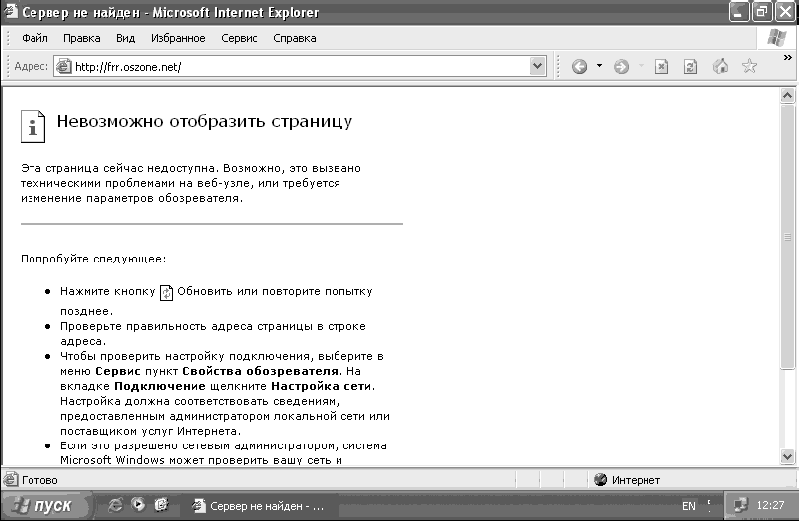
Task: Click the Адрес: label
Action: [x=31, y=66]
